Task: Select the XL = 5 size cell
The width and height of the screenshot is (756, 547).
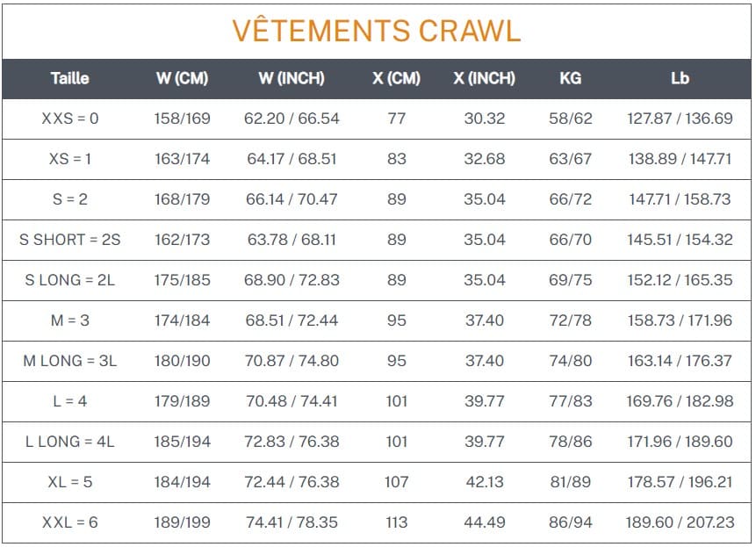Action: pyautogui.click(x=70, y=482)
